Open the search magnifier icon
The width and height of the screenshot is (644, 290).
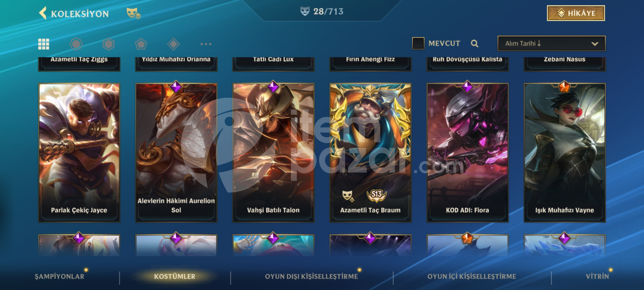coord(474,44)
